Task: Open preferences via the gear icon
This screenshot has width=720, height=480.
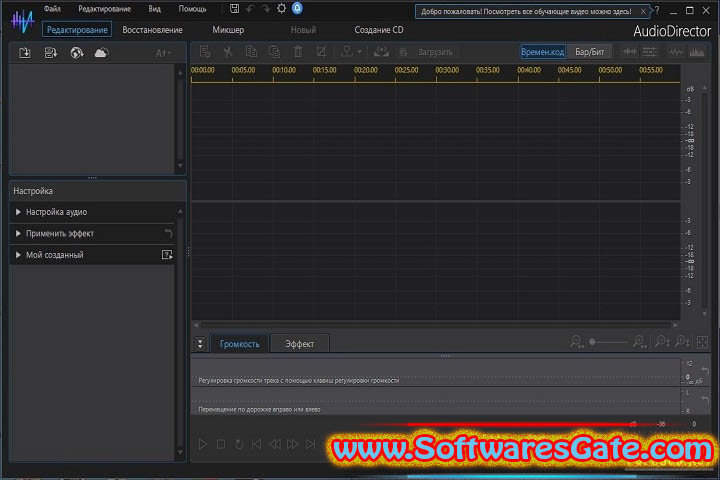Action: (x=281, y=8)
